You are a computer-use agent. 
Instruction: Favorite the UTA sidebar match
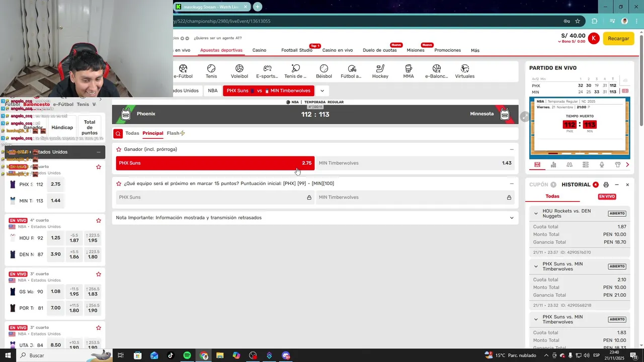(x=99, y=327)
